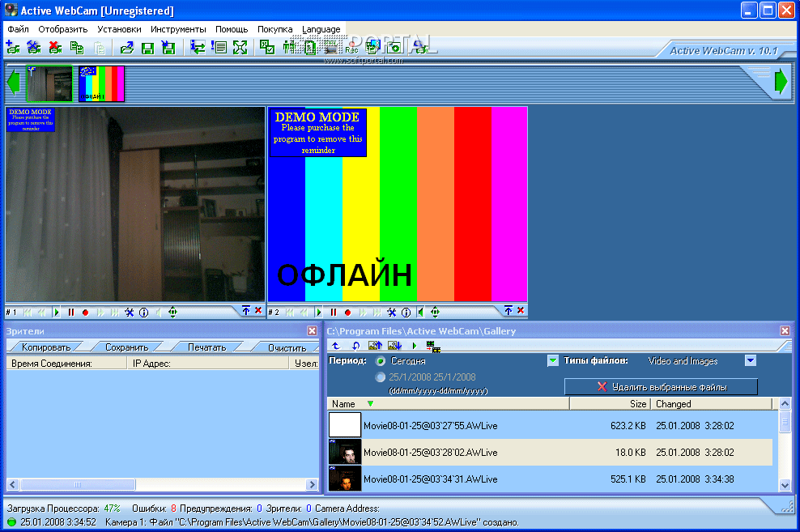The image size is (800, 532).
Task: Click the connection info arrows toolbar icon
Action: (198, 48)
